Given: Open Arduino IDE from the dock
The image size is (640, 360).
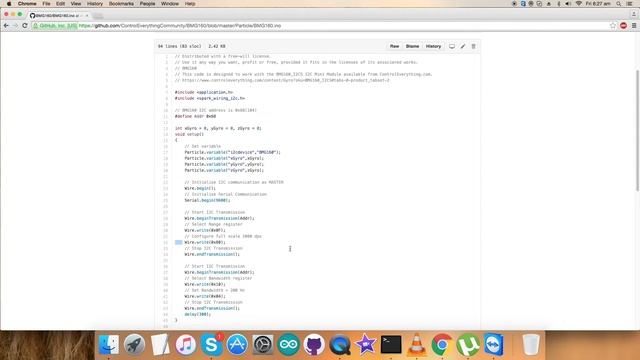Looking at the screenshot, I should [x=289, y=344].
